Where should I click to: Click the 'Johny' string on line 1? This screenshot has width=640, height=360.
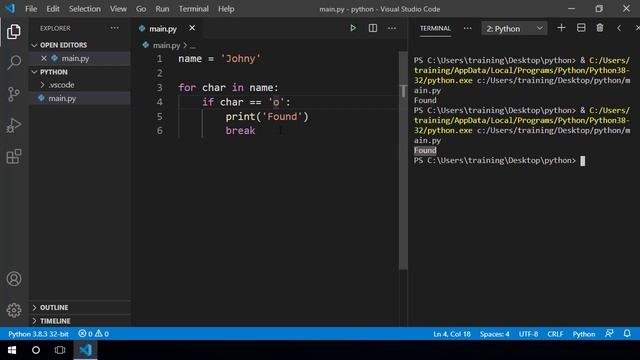click(x=240, y=59)
